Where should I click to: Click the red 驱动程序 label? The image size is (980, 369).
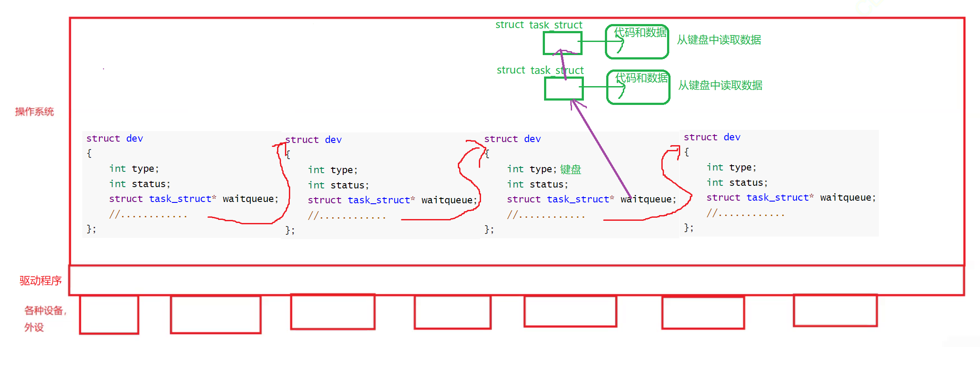click(x=41, y=281)
